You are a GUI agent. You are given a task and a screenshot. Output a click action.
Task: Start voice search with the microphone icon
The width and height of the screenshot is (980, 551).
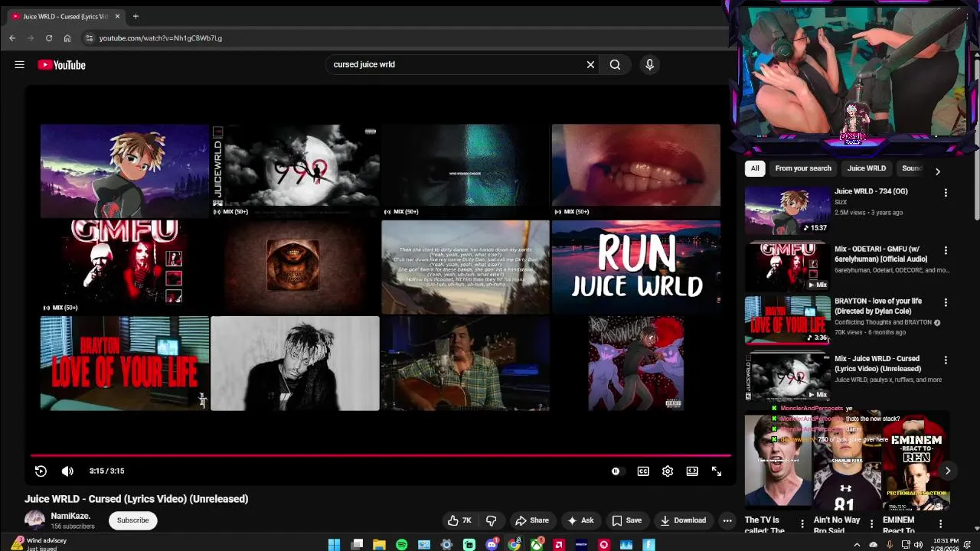649,65
